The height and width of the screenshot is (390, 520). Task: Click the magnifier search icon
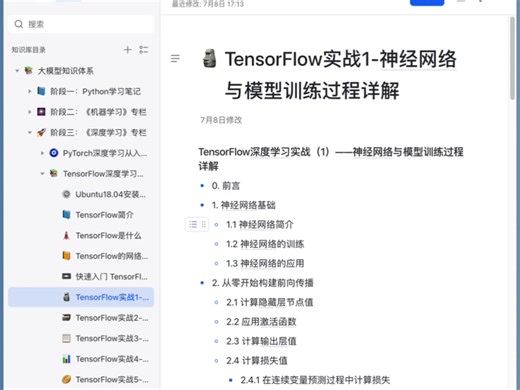[x=19, y=24]
